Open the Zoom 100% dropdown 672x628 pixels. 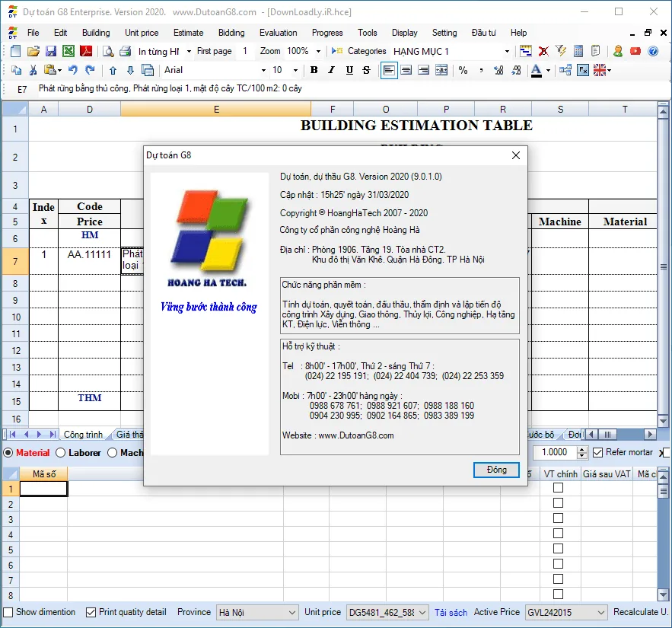click(x=318, y=52)
